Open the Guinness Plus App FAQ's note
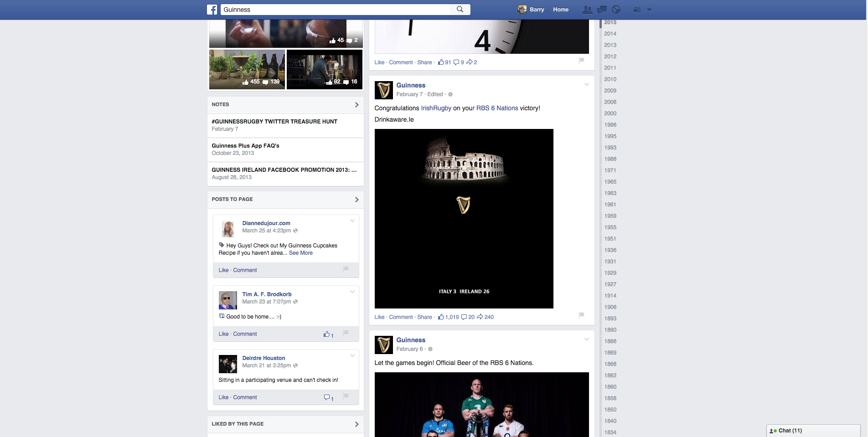868x437 pixels. click(245, 146)
